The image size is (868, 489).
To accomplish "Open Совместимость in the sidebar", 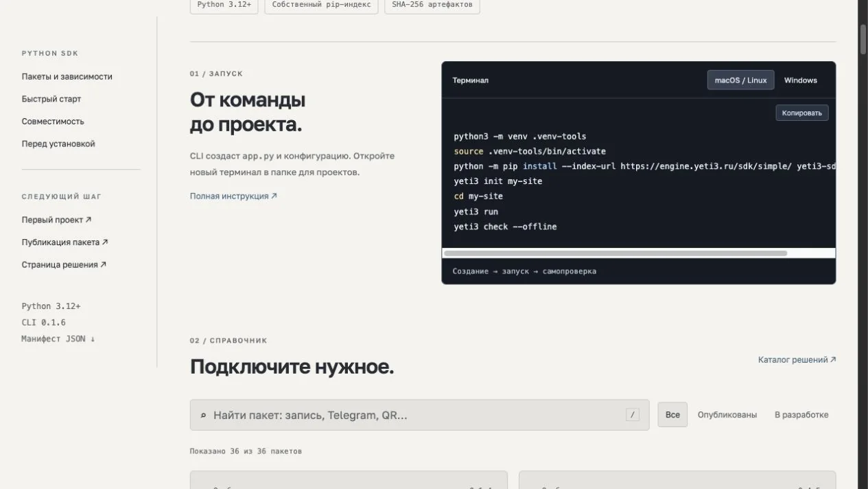I will (x=53, y=121).
